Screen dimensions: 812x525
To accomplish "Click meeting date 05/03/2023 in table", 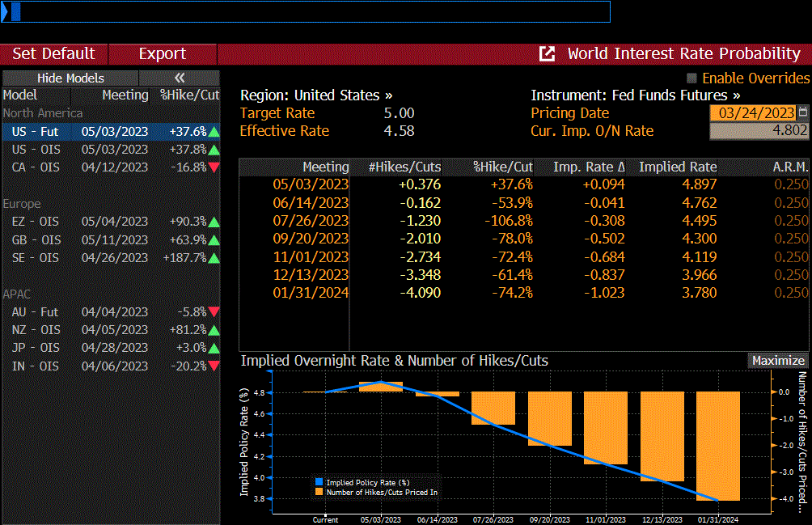I will click(x=311, y=184).
